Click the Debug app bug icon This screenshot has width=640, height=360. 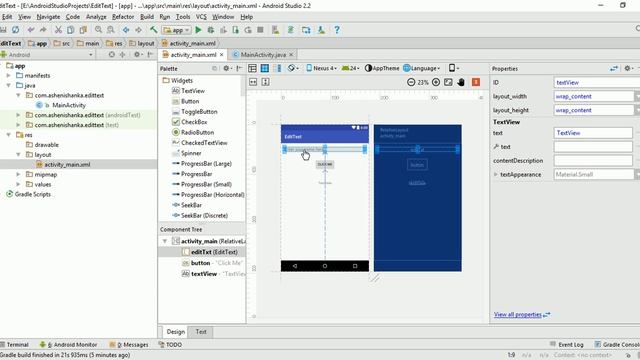(x=211, y=30)
